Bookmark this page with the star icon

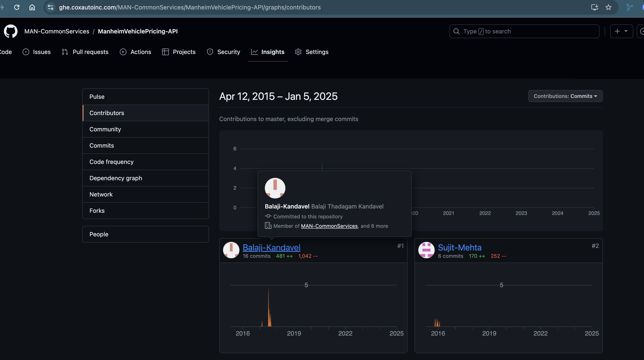pos(608,7)
